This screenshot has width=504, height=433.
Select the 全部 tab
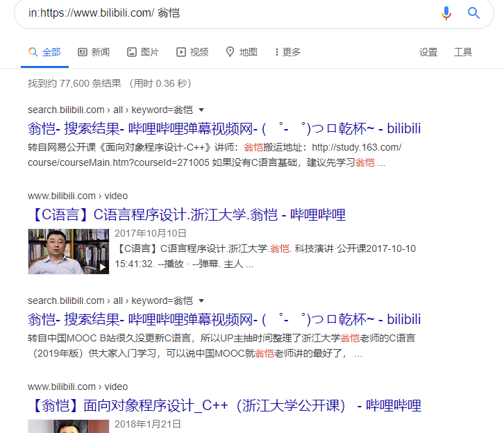44,52
